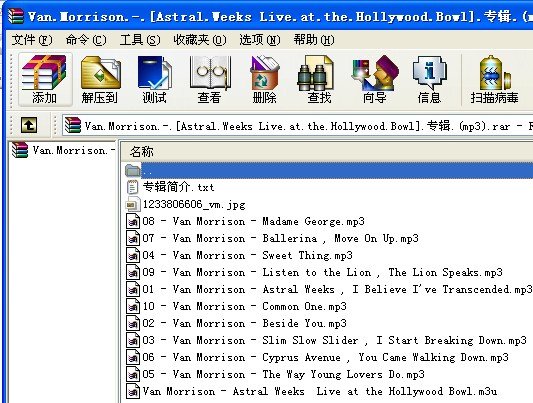The width and height of the screenshot is (533, 403).
Task: Open the 帮助(H) menu
Action: (314, 40)
